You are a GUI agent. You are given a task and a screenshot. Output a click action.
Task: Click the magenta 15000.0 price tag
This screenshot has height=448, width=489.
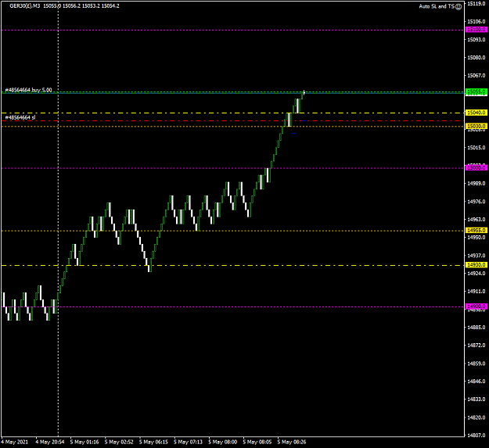476,167
